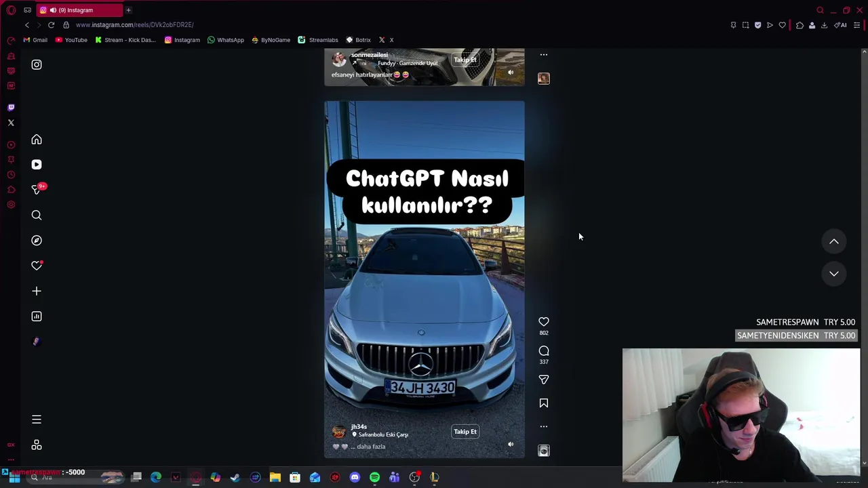Click the Create plus icon
This screenshot has height=488, width=868.
pos(37,291)
